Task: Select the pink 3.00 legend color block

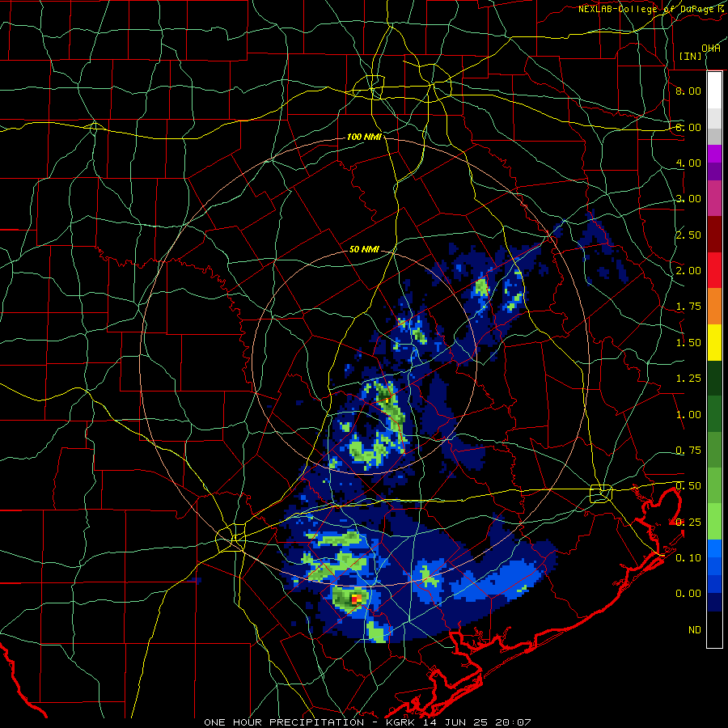Action: click(714, 198)
